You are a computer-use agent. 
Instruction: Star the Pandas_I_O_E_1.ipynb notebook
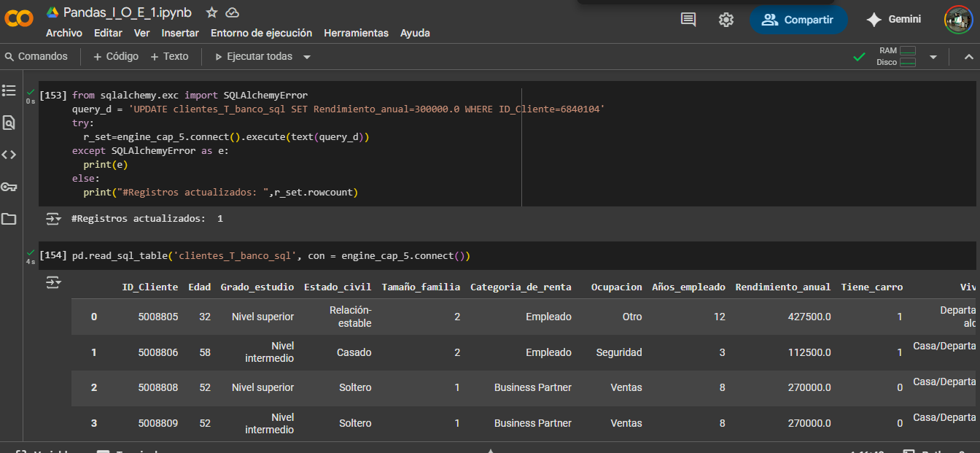tap(211, 12)
